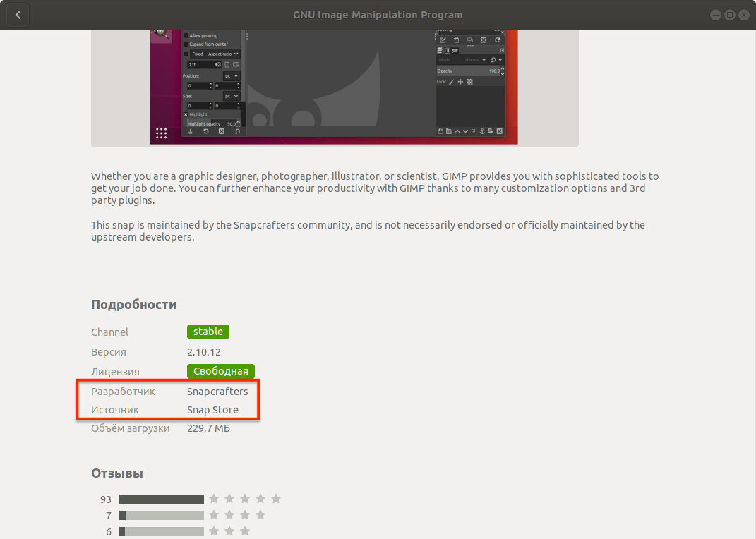Image resolution: width=756 pixels, height=539 pixels.
Task: Toggle the Highlight checkbox
Action: click(x=186, y=114)
